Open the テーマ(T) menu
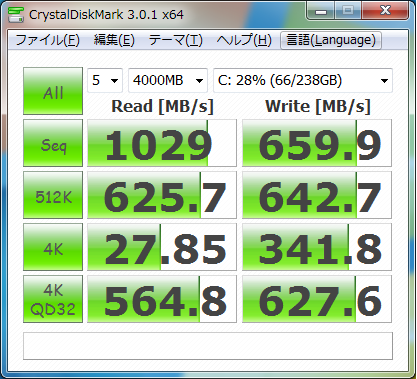This screenshot has width=417, height=379. 175,40
